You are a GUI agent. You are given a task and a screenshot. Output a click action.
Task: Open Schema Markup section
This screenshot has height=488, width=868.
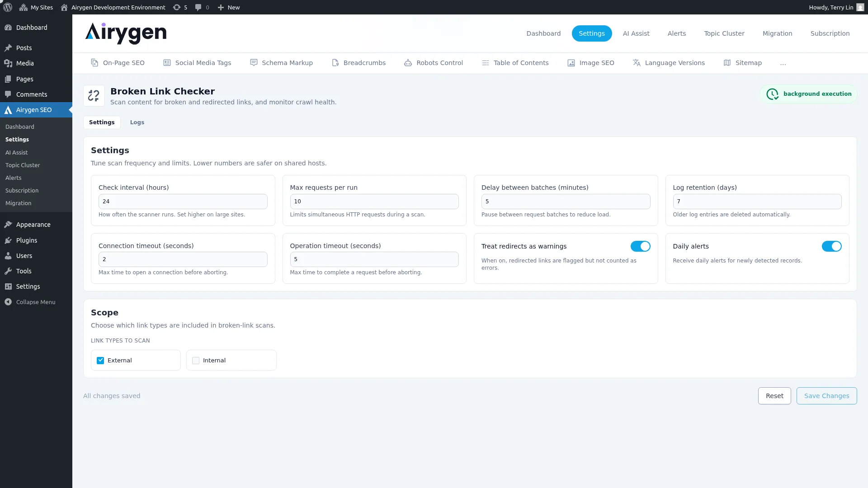[281, 63]
